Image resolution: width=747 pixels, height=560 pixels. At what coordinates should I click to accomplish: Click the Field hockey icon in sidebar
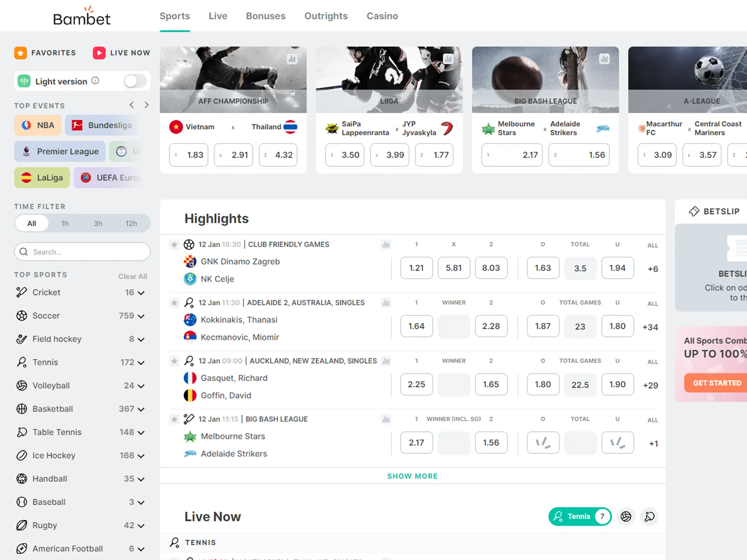(22, 339)
